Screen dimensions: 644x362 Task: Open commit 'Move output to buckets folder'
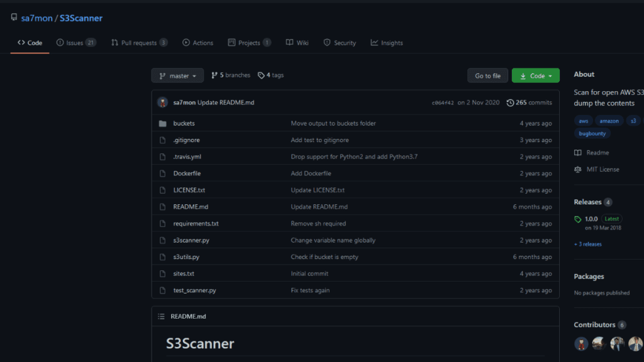coord(333,123)
